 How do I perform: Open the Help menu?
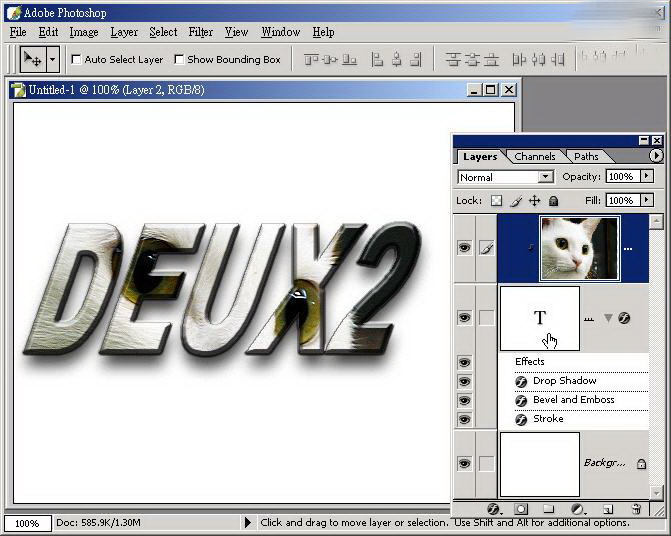[x=323, y=32]
